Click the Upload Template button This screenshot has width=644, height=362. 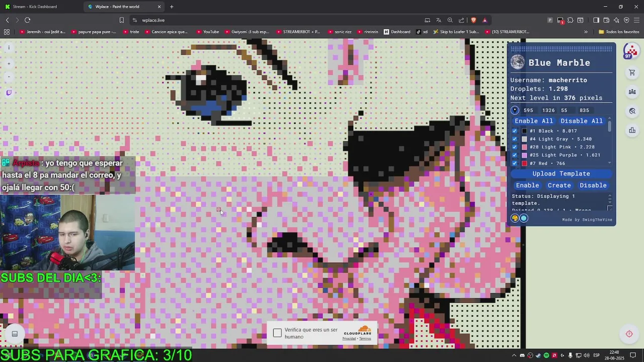point(561,173)
